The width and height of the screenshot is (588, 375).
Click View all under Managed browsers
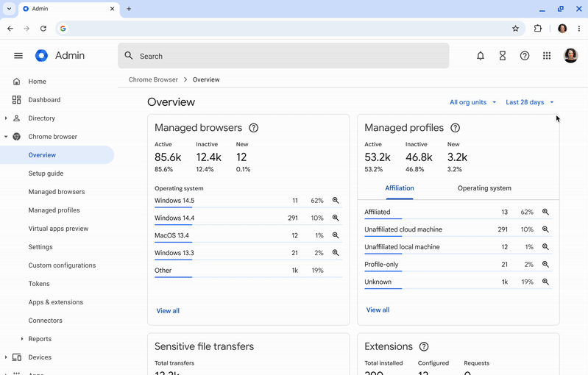pos(168,310)
